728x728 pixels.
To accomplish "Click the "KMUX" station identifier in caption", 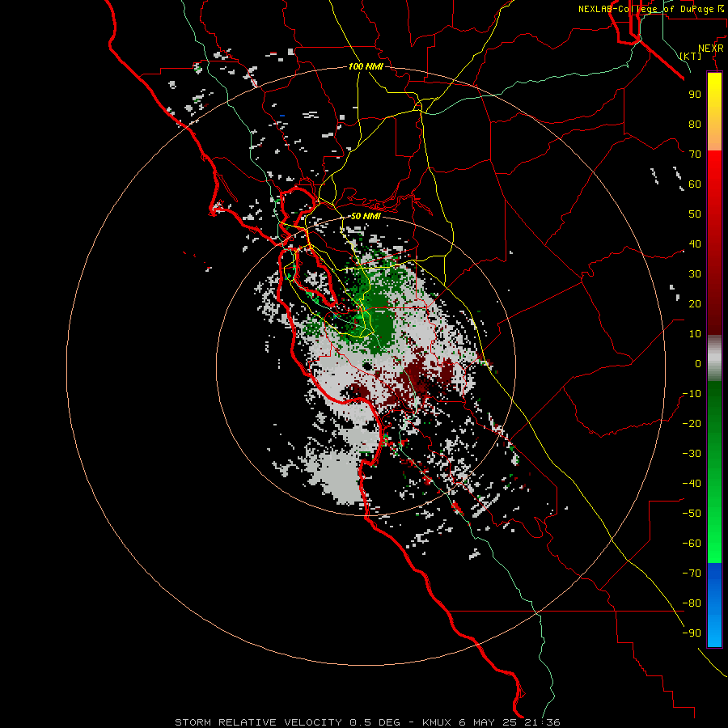I will coord(437,722).
